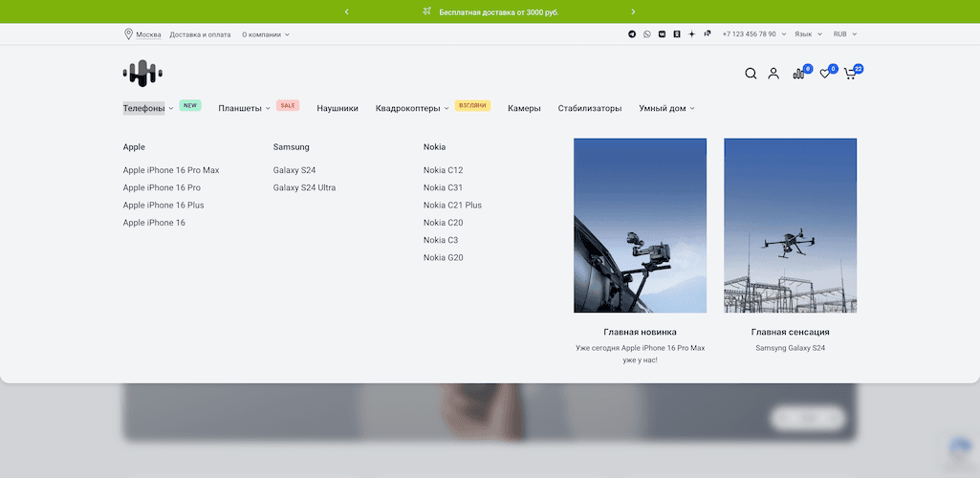Open the Odnoklassniki social icon

tap(677, 34)
